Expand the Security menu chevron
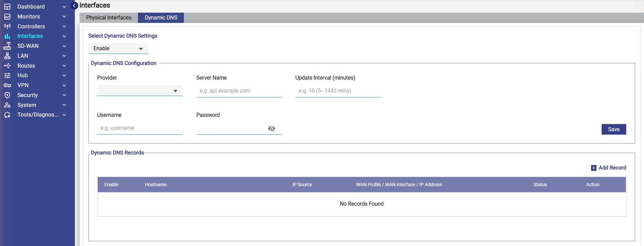 64,95
